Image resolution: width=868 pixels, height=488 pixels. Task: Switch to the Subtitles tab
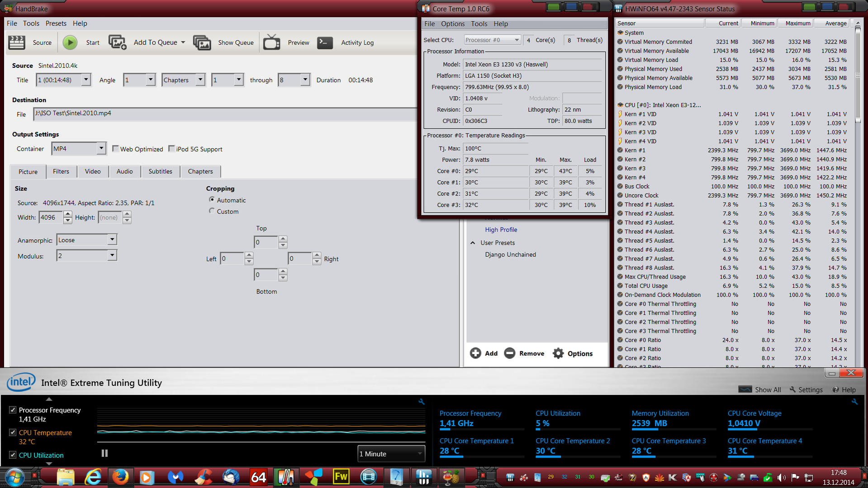(x=161, y=171)
